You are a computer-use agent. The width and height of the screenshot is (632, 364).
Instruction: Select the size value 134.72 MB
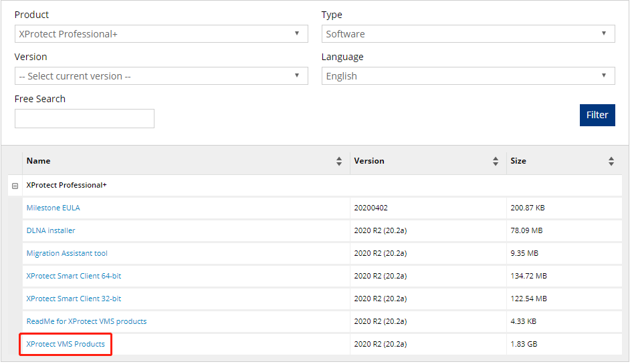529,276
